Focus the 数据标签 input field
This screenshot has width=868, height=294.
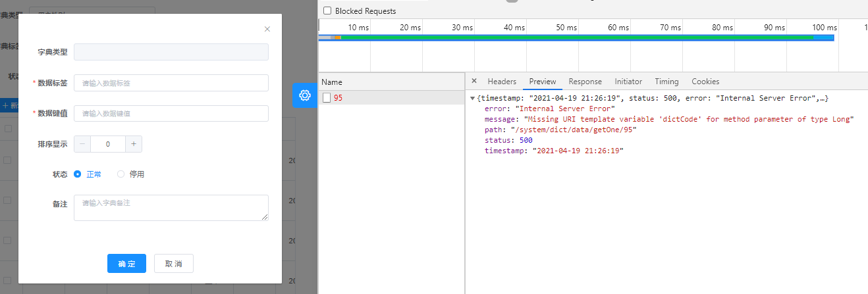171,83
